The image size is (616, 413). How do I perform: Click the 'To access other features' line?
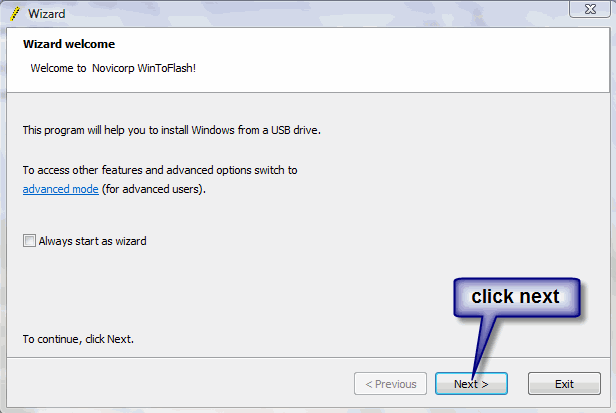[160, 170]
